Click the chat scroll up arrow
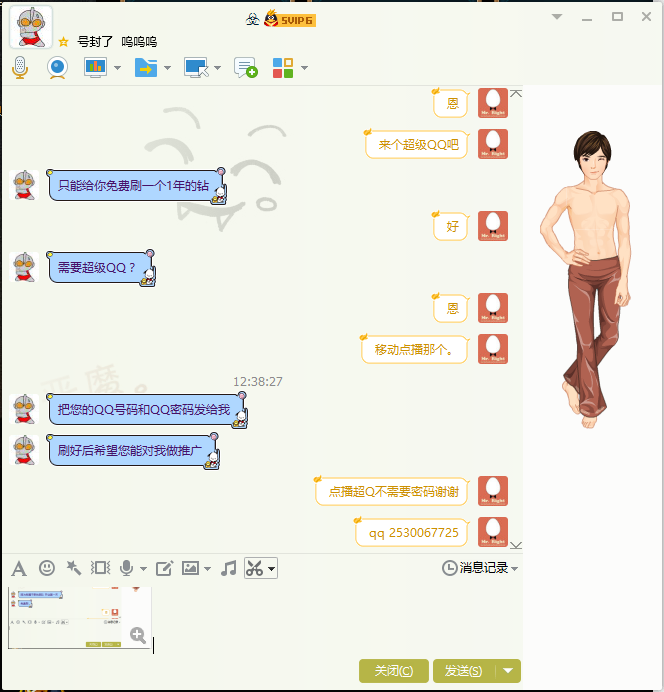 [516, 93]
